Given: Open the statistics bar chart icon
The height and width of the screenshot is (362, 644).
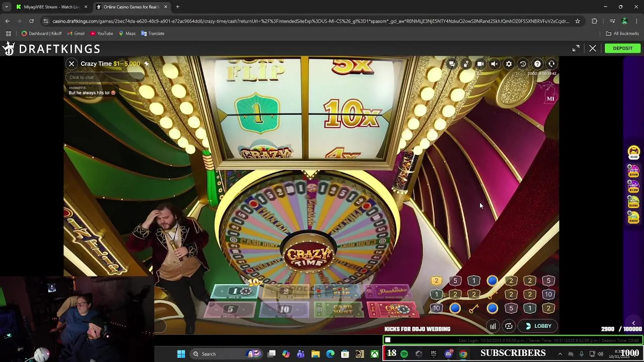Looking at the screenshot, I should pyautogui.click(x=493, y=326).
